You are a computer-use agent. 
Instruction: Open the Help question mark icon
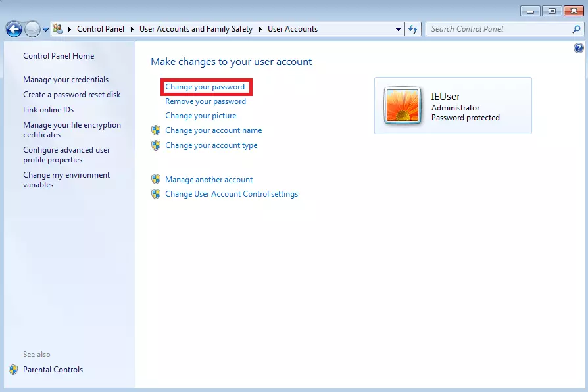579,48
